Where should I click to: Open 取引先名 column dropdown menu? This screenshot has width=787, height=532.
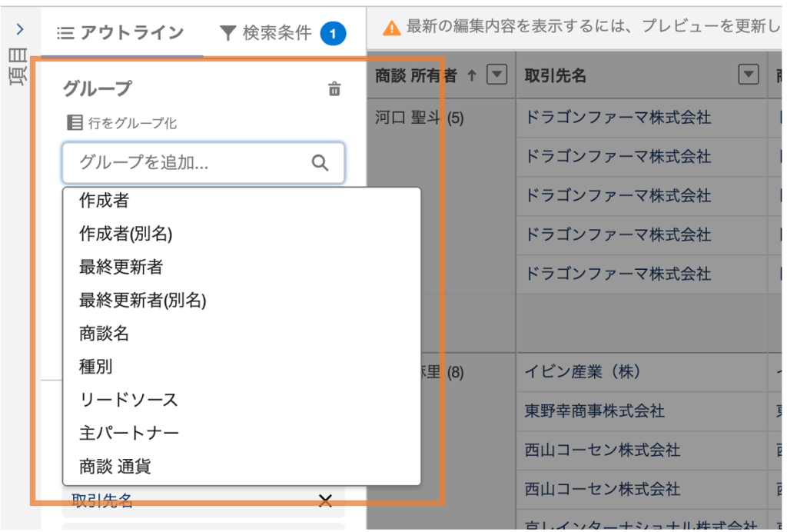coord(748,75)
